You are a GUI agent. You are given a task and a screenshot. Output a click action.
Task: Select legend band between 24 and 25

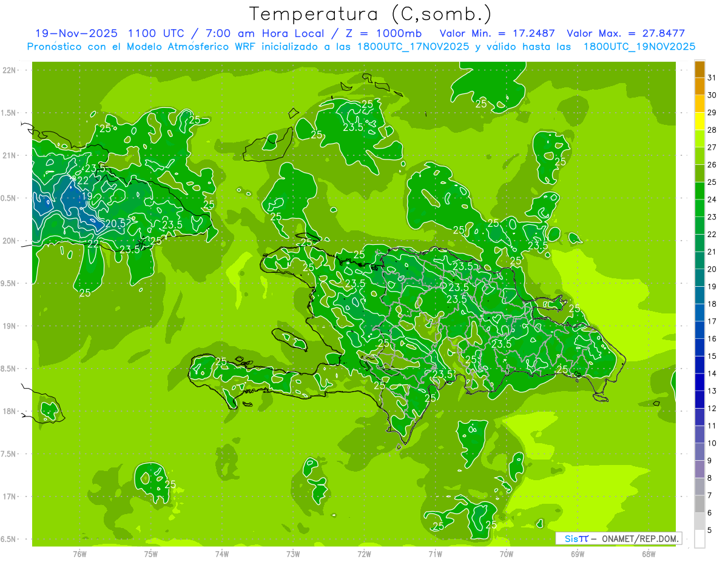(699, 191)
